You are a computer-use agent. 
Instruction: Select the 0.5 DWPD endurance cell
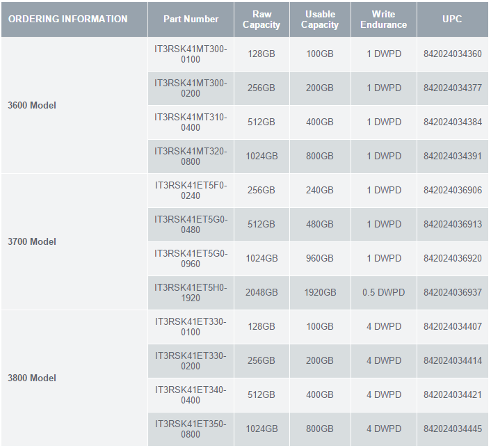pos(384,293)
